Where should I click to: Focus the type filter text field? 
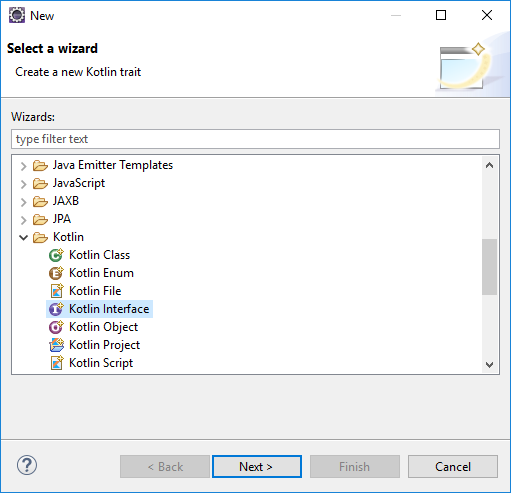point(255,139)
